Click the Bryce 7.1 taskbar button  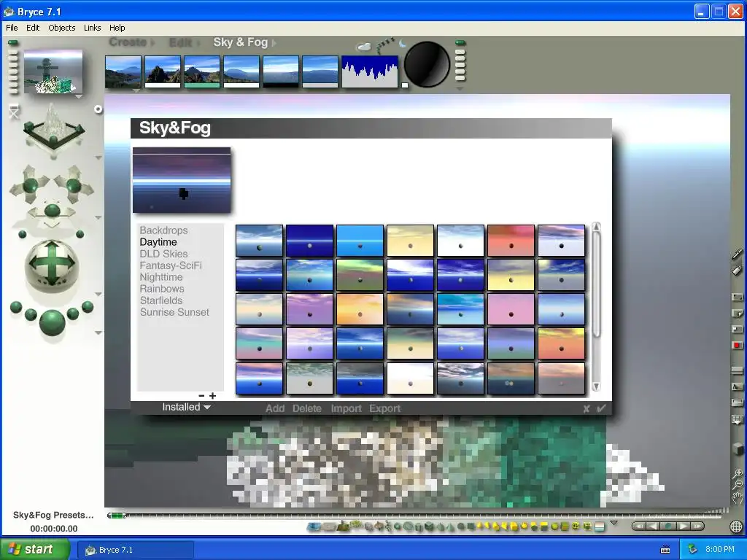tap(136, 550)
